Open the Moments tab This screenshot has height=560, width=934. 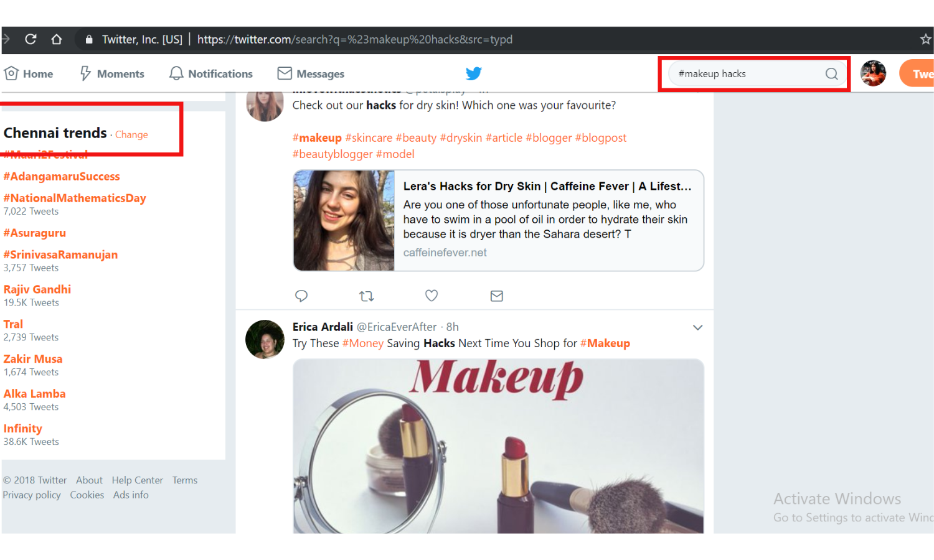coord(112,73)
